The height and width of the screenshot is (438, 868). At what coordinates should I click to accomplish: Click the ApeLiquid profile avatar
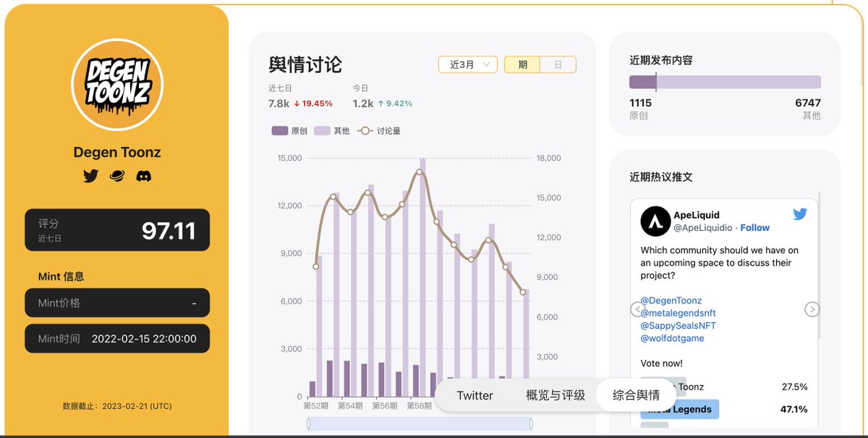[655, 221]
